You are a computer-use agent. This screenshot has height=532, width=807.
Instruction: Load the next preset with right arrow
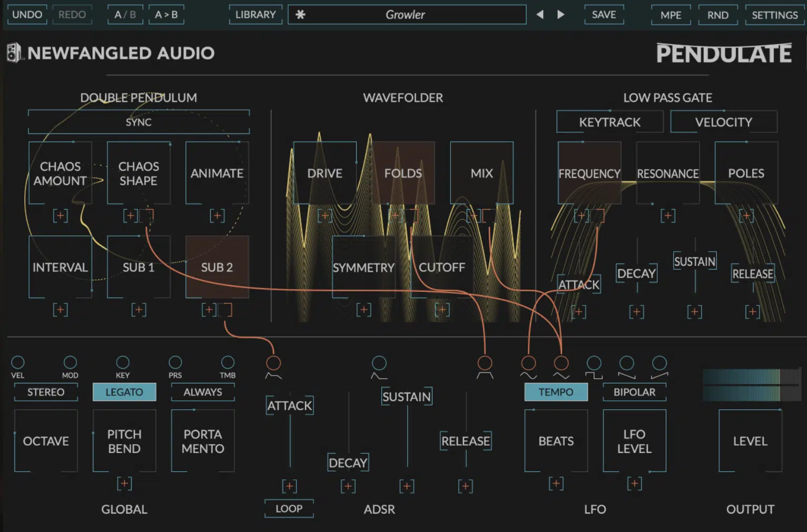561,15
